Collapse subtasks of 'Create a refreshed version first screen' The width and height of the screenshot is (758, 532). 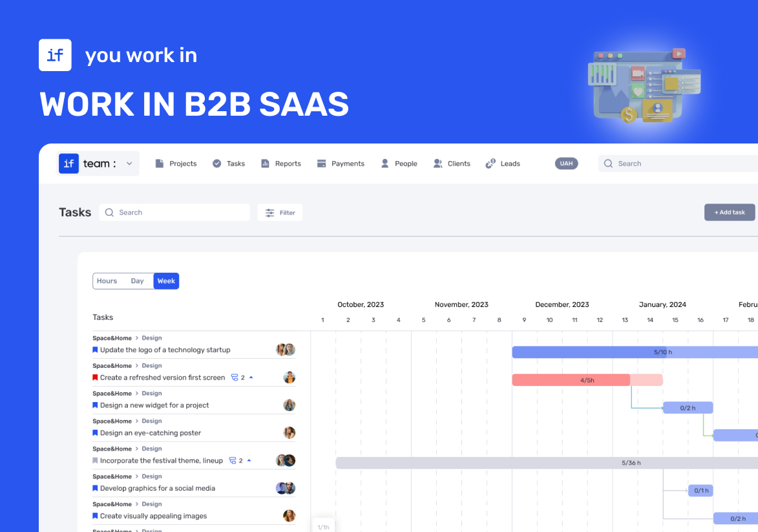coord(251,378)
